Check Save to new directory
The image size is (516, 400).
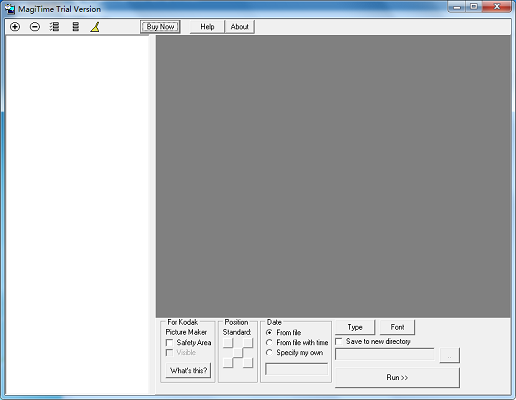click(x=339, y=342)
